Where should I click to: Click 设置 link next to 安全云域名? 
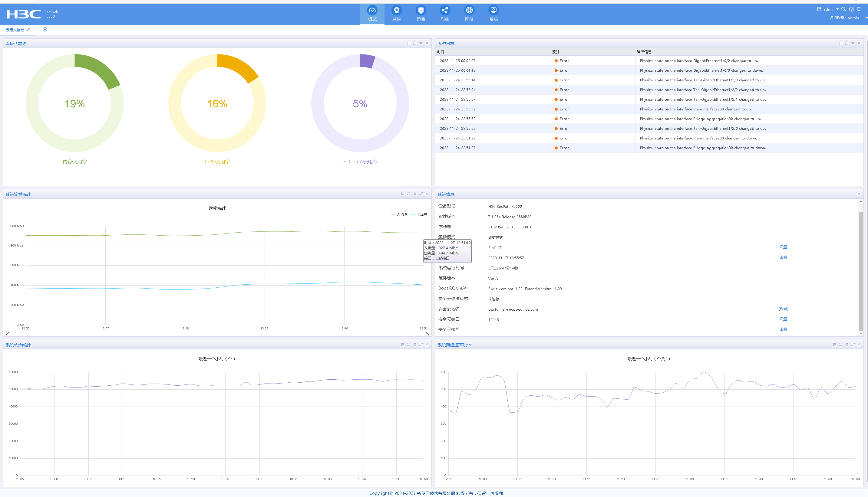[783, 309]
